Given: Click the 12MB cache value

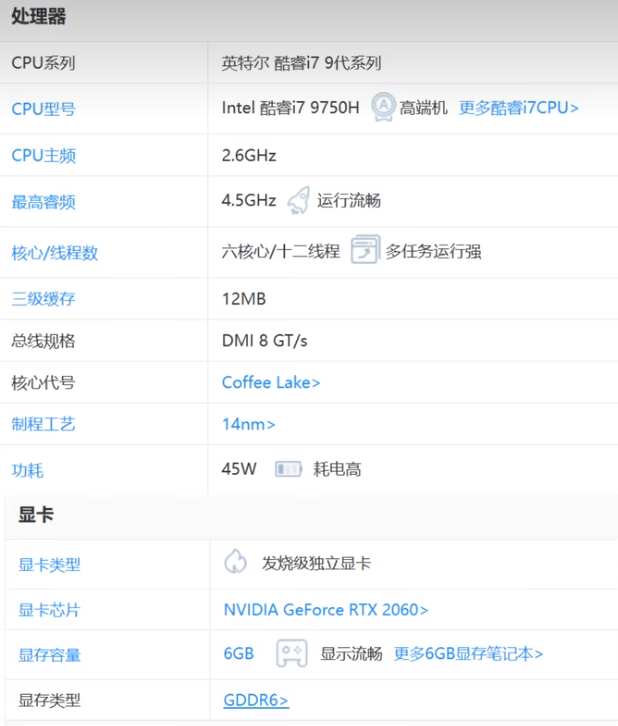Looking at the screenshot, I should tap(244, 299).
